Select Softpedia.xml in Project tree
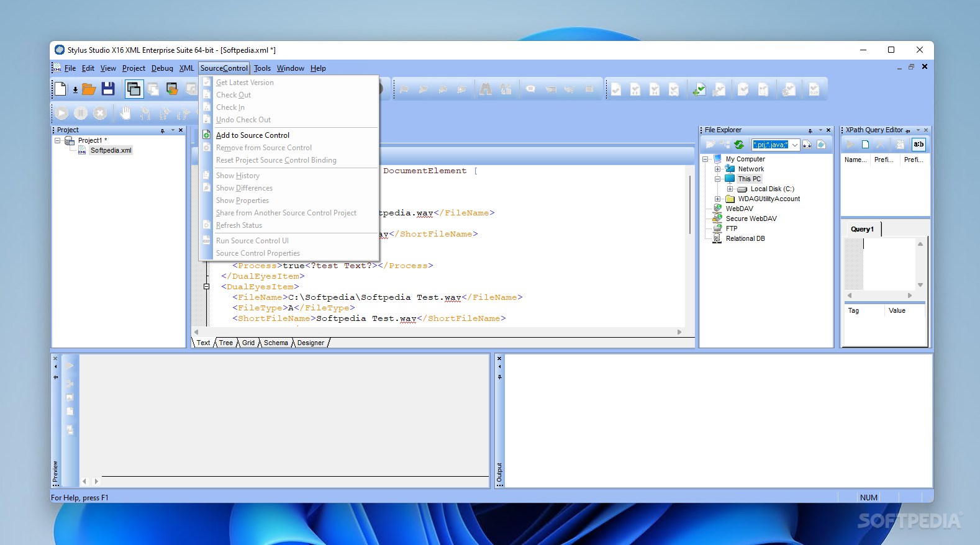980x545 pixels. [111, 150]
